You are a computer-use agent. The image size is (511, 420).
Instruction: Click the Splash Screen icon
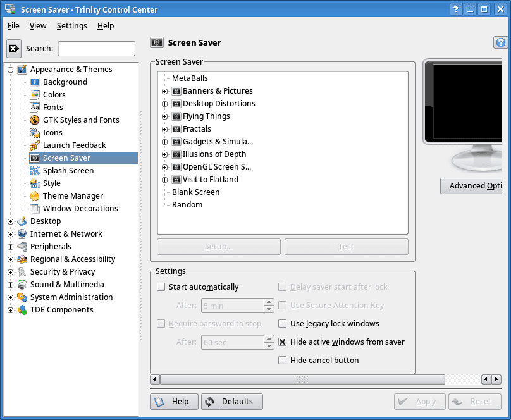point(34,170)
